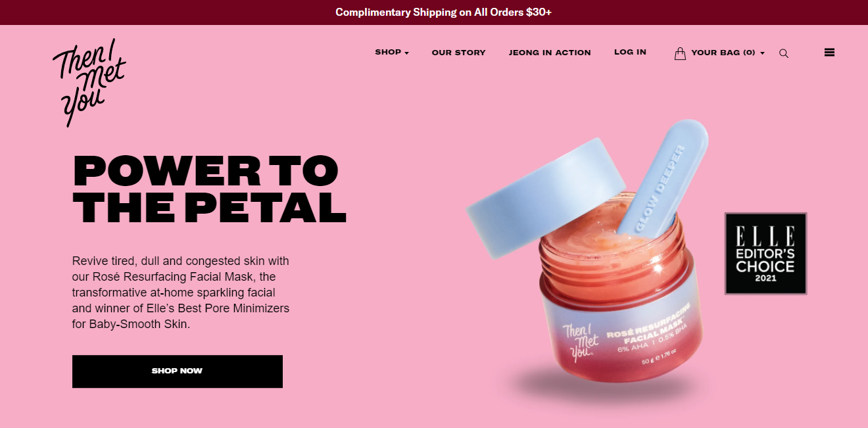Go to the OUR STORY page
The width and height of the screenshot is (868, 428).
point(458,53)
